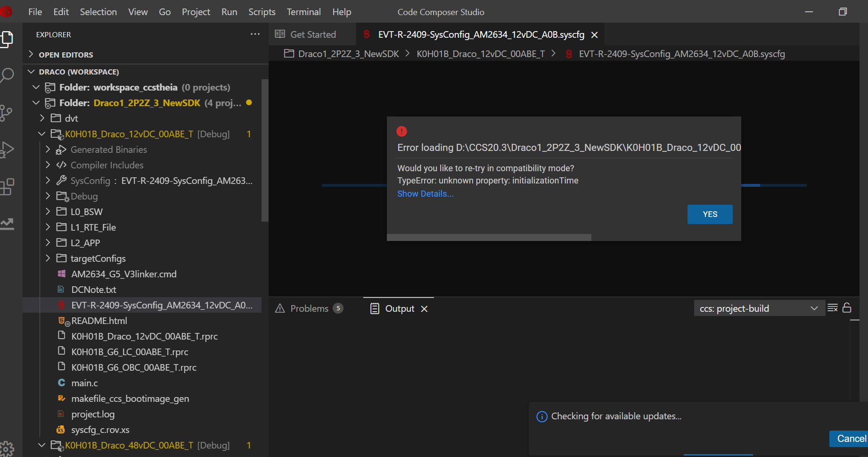868x457 pixels.
Task: Expand the SysConfig node
Action: tap(48, 181)
